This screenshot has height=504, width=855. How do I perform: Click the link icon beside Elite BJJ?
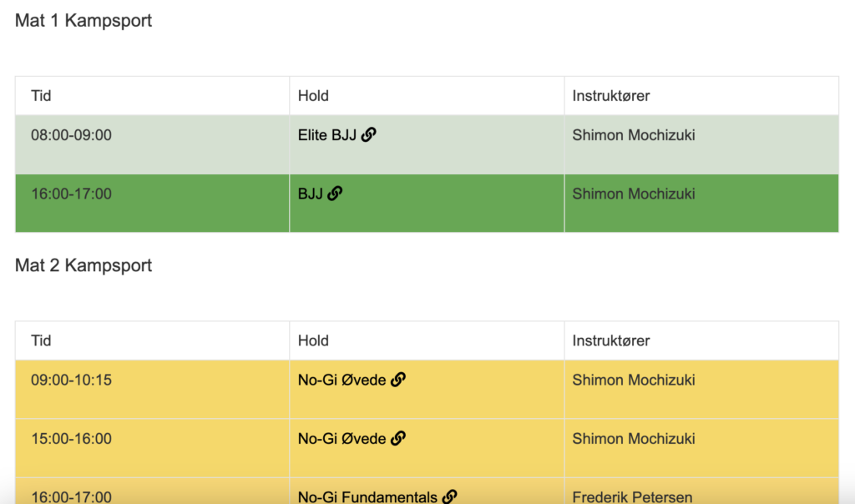368,134
